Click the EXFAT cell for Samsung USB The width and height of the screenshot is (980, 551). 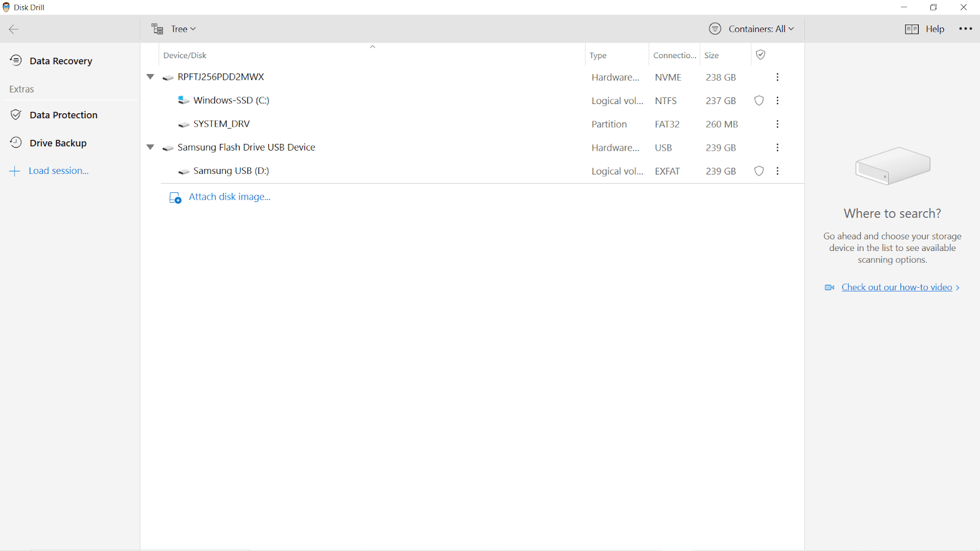pyautogui.click(x=667, y=171)
